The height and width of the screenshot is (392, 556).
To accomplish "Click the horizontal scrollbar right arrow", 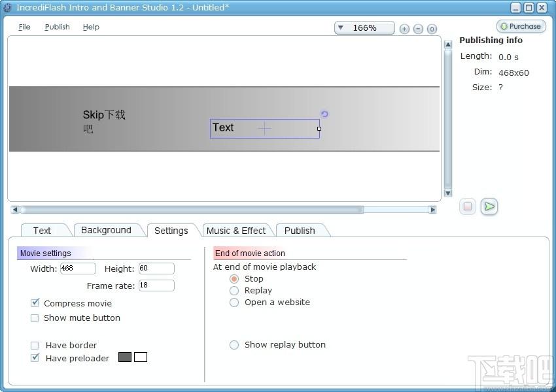I will (x=432, y=210).
